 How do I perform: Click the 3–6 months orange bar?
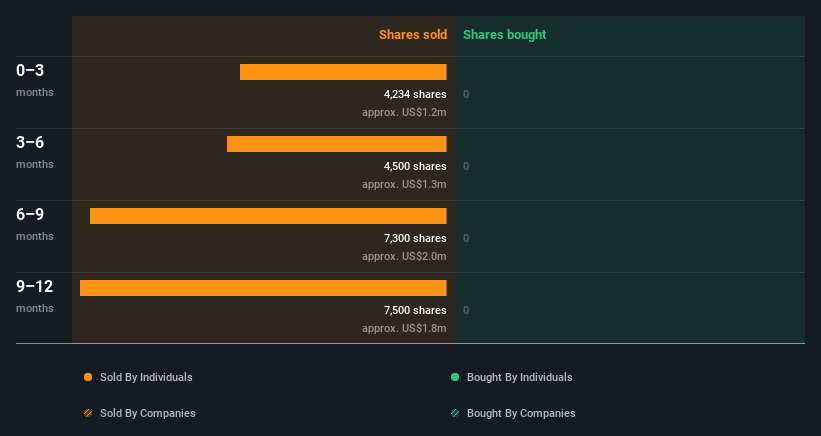(x=337, y=144)
